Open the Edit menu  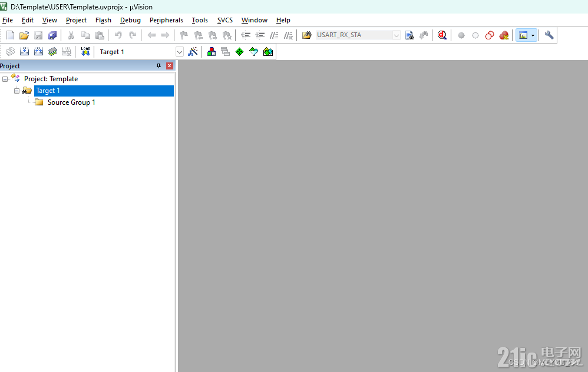[x=27, y=20]
